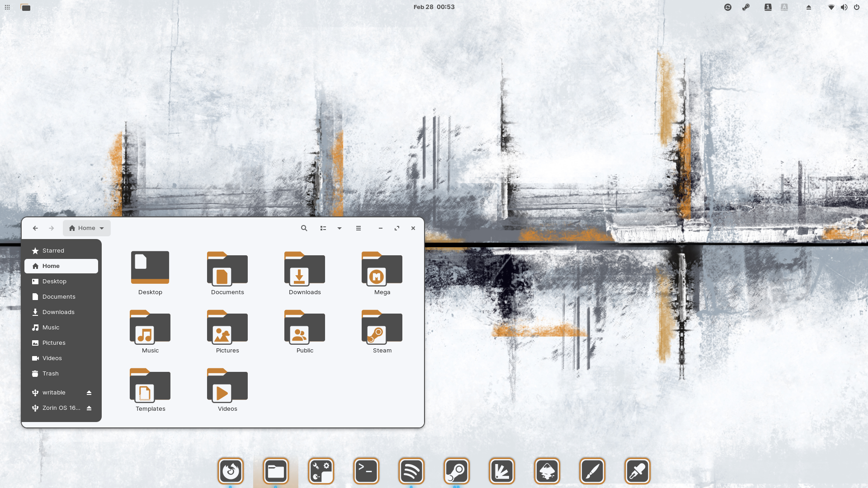
Task: Launch the color picker app in dock
Action: pyautogui.click(x=637, y=471)
